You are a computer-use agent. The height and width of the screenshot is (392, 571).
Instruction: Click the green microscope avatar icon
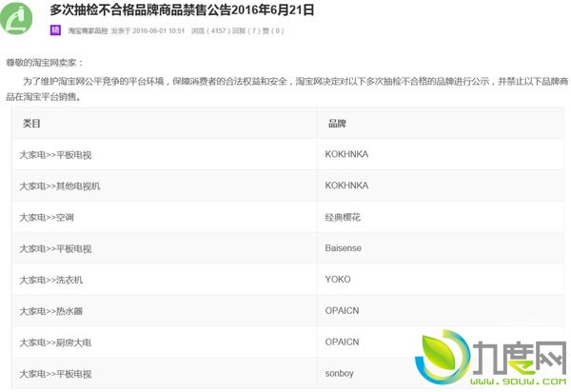(16, 17)
